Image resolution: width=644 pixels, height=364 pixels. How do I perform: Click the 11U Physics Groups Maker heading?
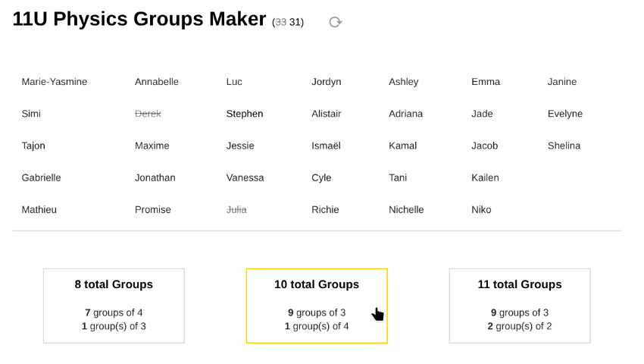click(139, 20)
